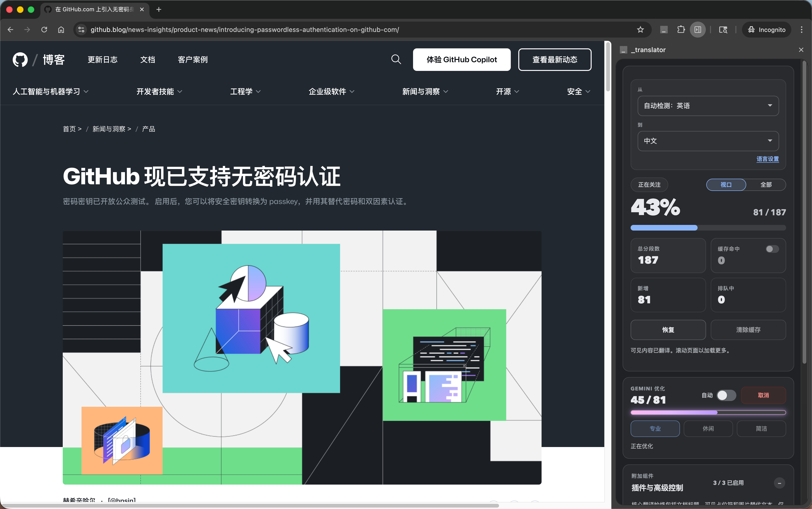Click the 博客 header title

[54, 60]
